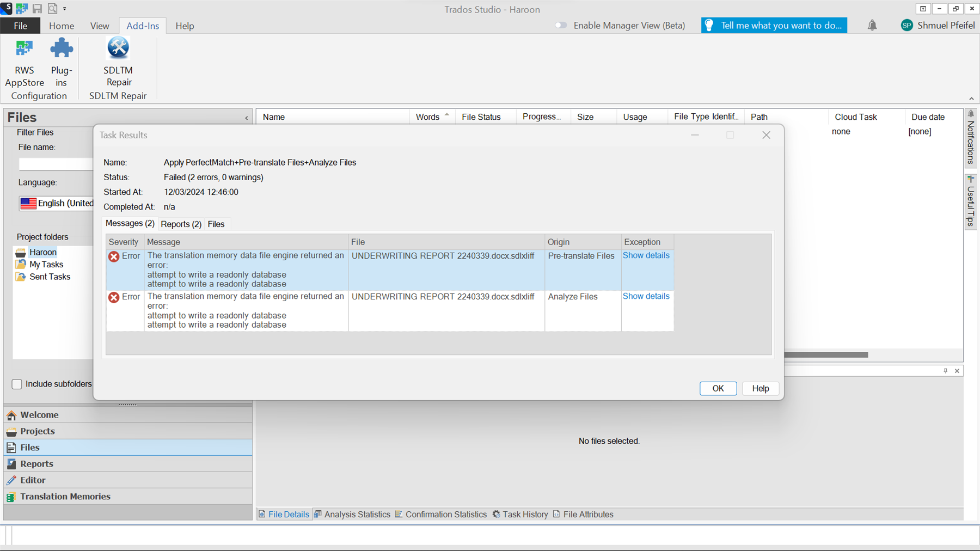Open the RWS AppStore from the ribbon
Image resolution: width=980 pixels, height=551 pixels.
[x=24, y=63]
